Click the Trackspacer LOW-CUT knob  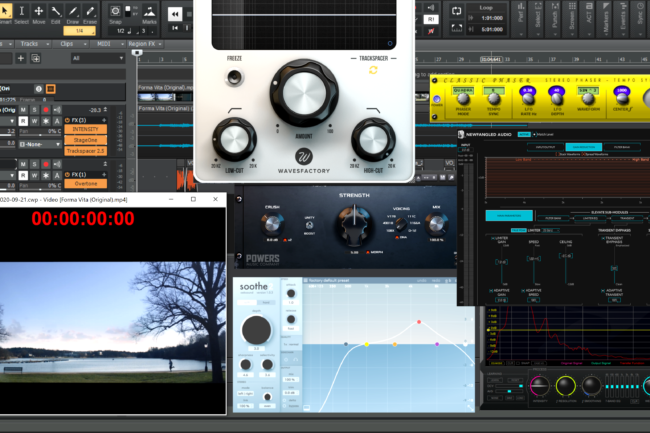tap(234, 139)
